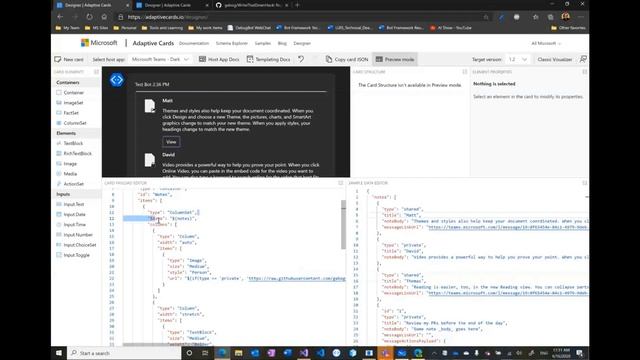The height and width of the screenshot is (360, 640).
Task: Click the icon right of Classic Visualizer
Action: coord(583,59)
